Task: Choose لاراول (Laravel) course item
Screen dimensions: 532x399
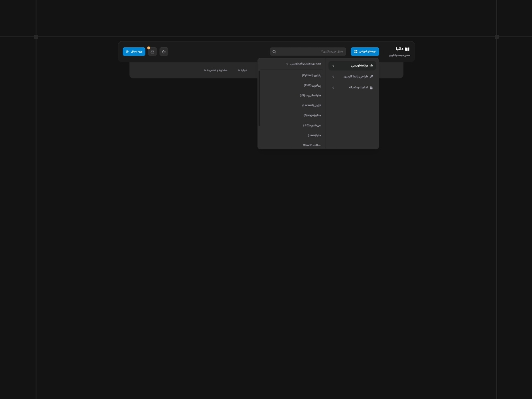Action: 311,105
